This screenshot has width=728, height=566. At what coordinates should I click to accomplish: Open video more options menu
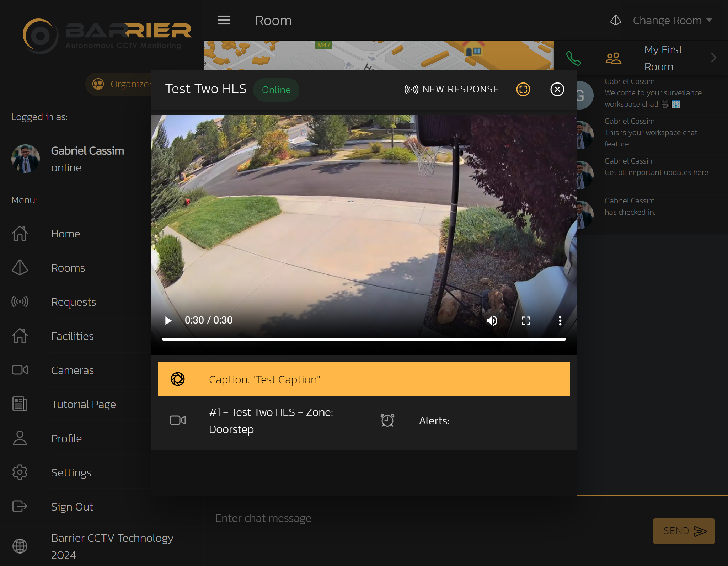tap(560, 321)
